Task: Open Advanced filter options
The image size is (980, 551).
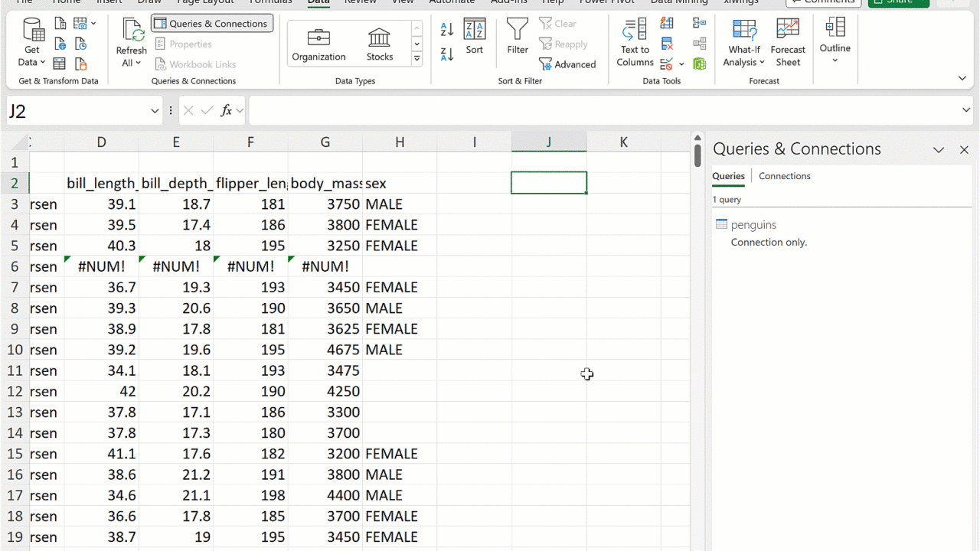Action: 567,64
